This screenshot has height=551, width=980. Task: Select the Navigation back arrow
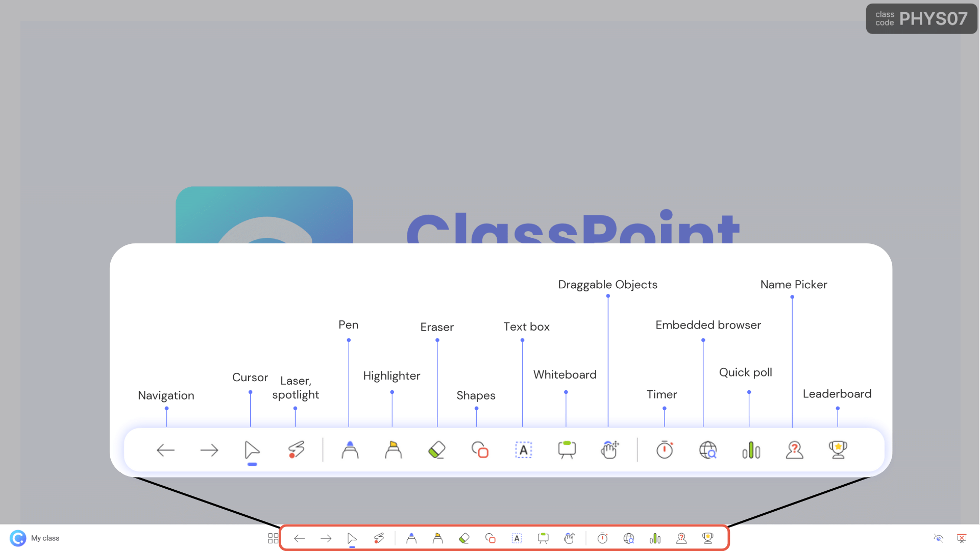point(300,538)
